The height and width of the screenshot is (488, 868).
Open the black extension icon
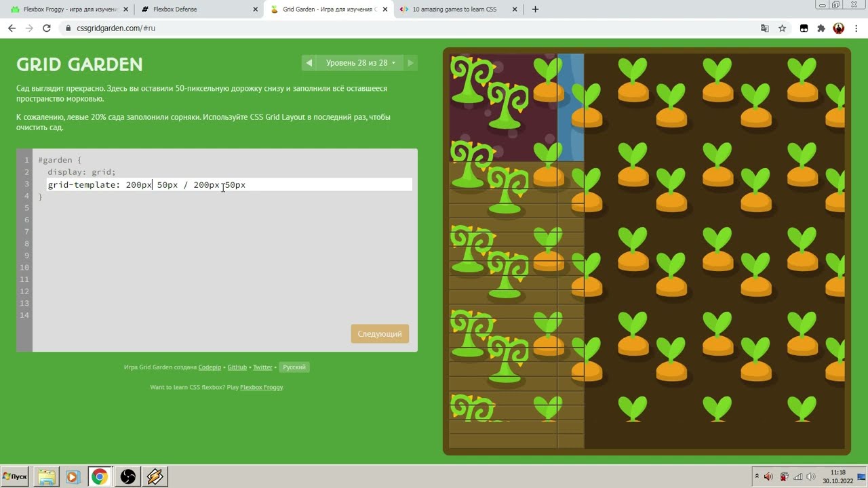[x=804, y=28]
